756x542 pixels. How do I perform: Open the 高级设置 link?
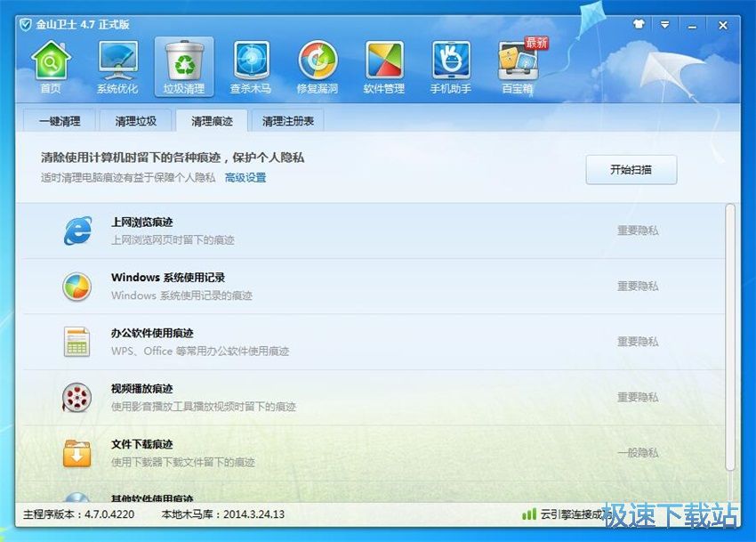coord(245,178)
